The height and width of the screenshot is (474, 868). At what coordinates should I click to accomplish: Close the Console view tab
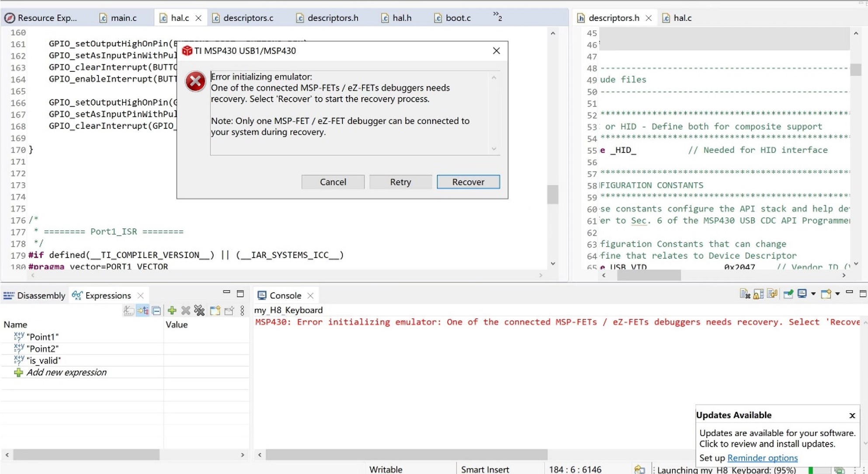(310, 296)
